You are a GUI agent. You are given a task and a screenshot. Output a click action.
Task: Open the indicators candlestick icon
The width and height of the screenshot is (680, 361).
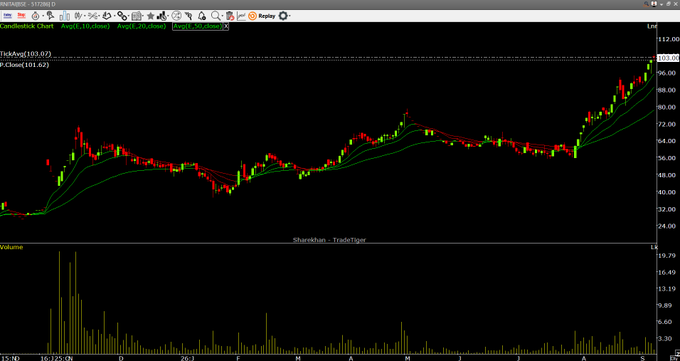(78, 16)
